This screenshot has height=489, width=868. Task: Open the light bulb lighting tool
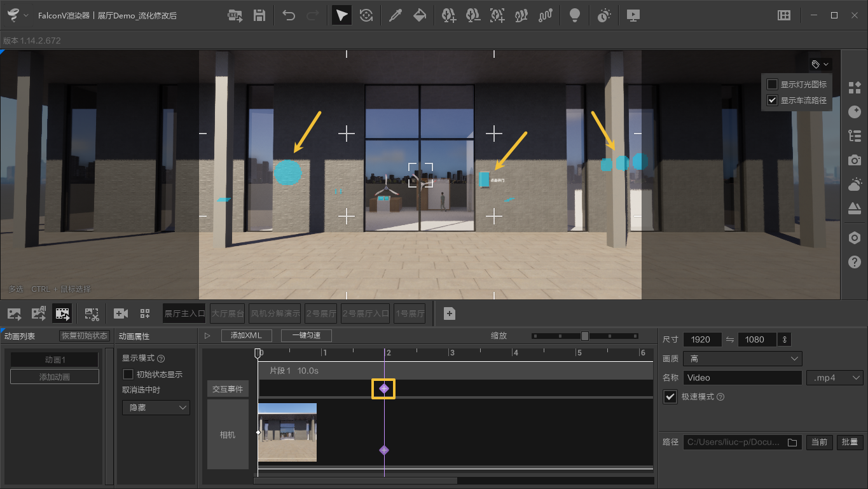(575, 15)
